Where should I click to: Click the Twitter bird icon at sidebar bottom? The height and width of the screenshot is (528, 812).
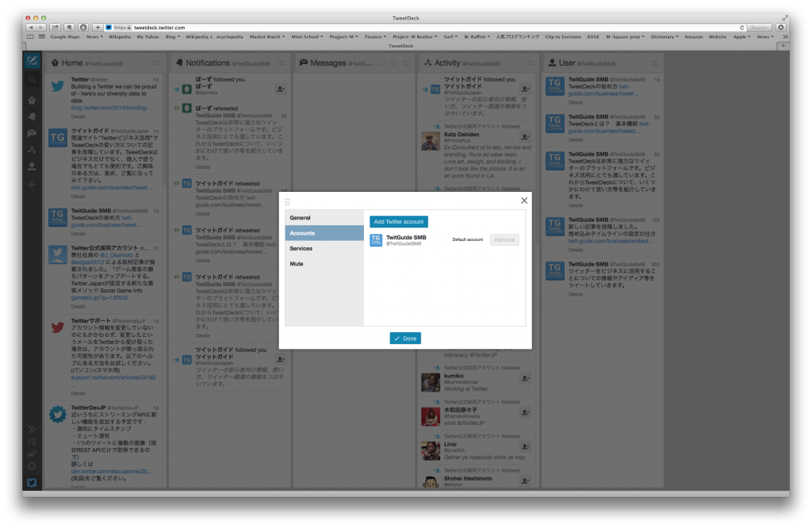[32, 483]
